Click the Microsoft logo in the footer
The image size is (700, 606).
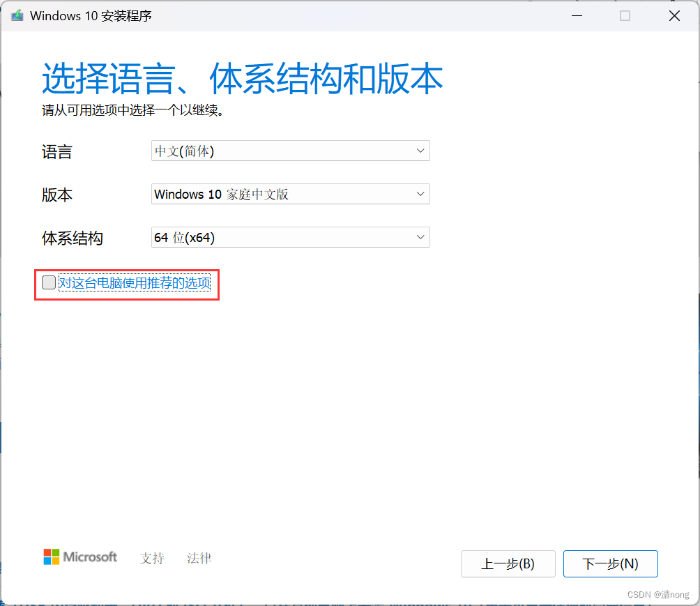click(80, 557)
